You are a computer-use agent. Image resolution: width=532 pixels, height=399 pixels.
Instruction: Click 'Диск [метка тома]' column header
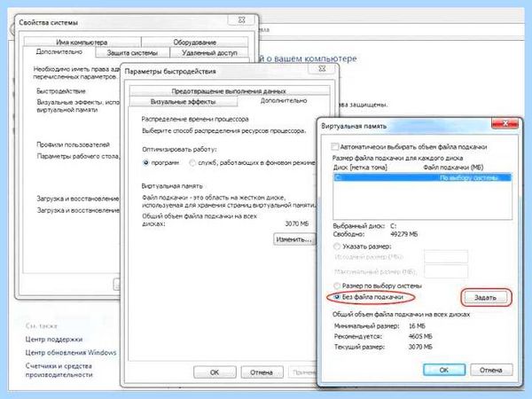coord(360,168)
